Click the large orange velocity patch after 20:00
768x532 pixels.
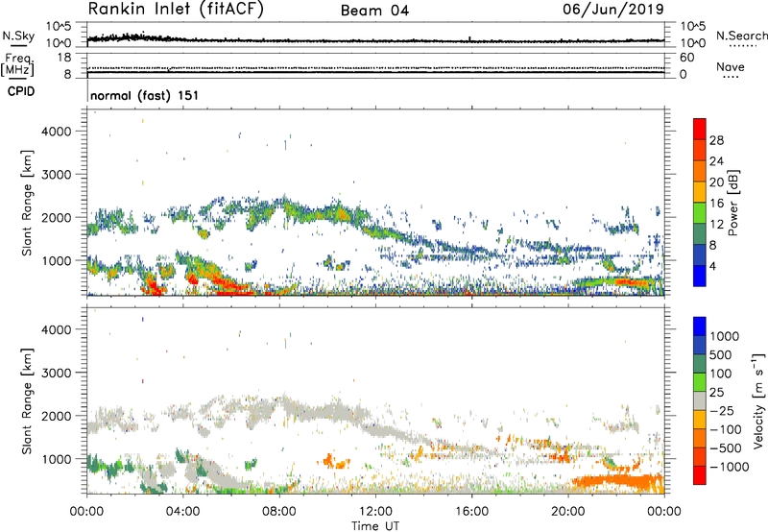pyautogui.click(x=619, y=481)
